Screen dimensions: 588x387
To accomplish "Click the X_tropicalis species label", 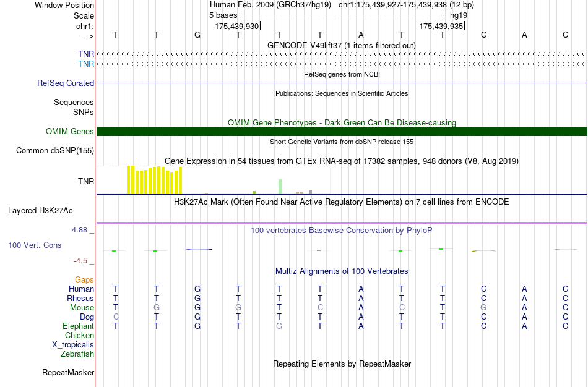I will tap(73, 345).
